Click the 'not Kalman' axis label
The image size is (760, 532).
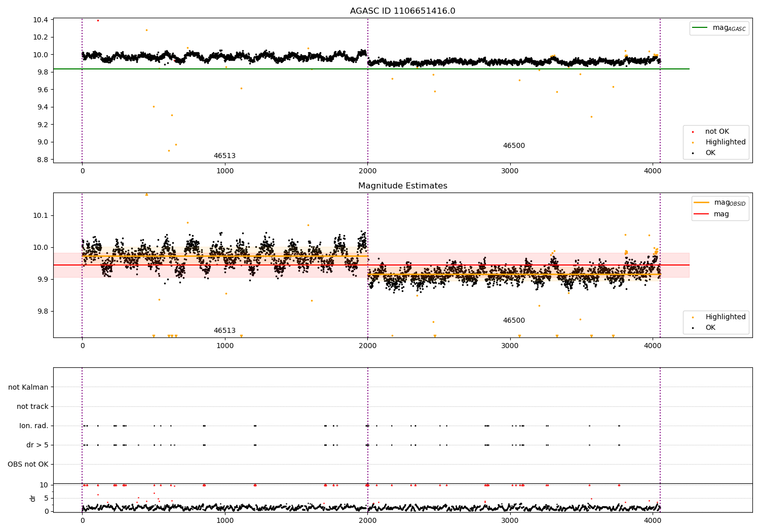pyautogui.click(x=28, y=387)
